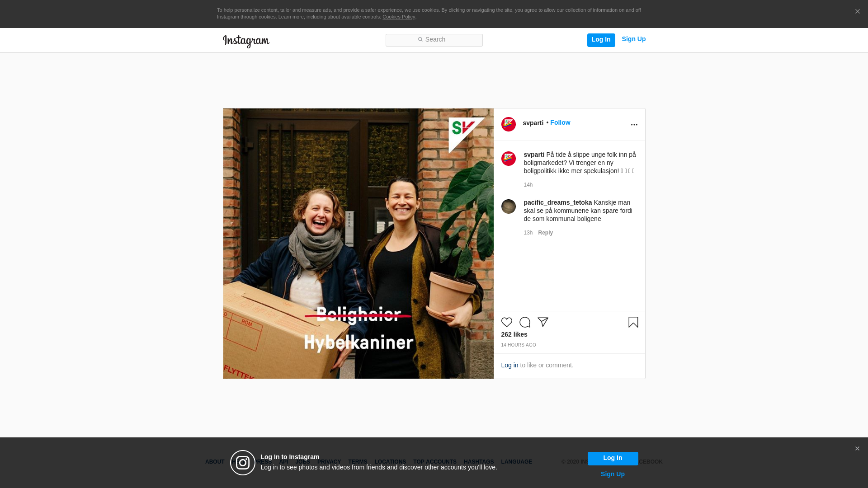Click the 14 HOURS AGO timestamp

519,345
